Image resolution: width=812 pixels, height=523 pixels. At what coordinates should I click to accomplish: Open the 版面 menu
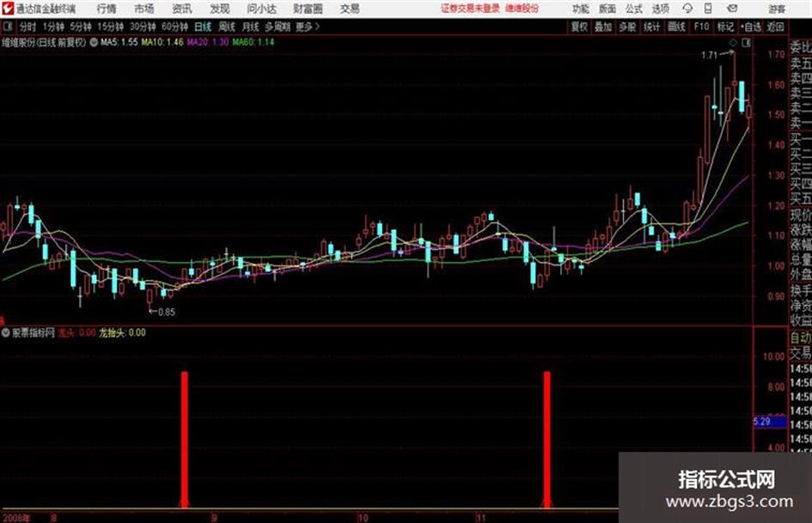pyautogui.click(x=607, y=9)
